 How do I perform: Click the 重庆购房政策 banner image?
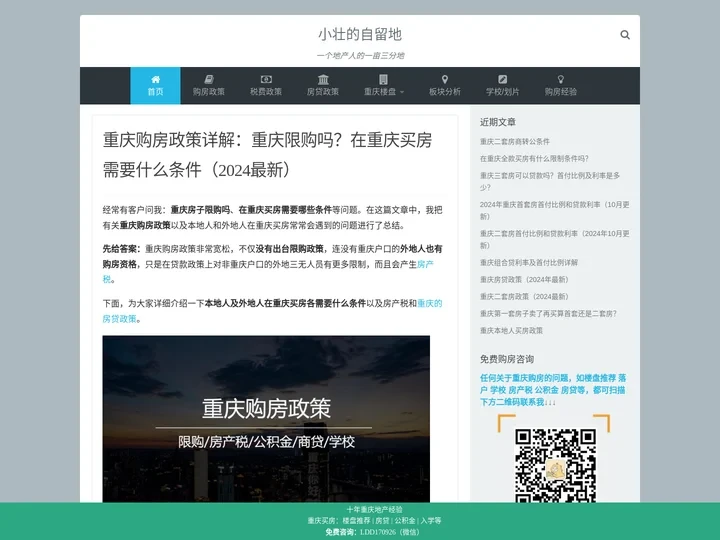[266, 419]
